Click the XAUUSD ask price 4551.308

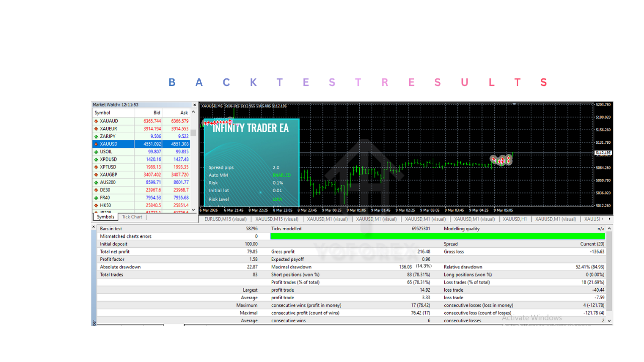tap(180, 144)
